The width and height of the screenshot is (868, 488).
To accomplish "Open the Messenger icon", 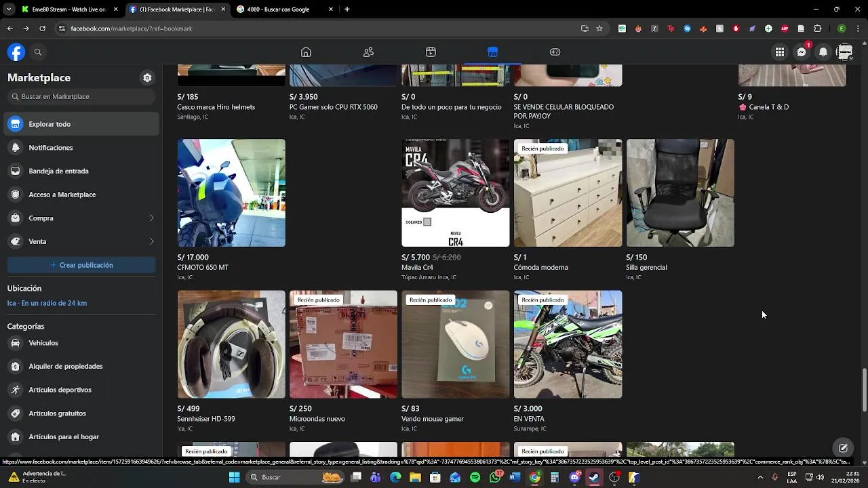I will (802, 52).
